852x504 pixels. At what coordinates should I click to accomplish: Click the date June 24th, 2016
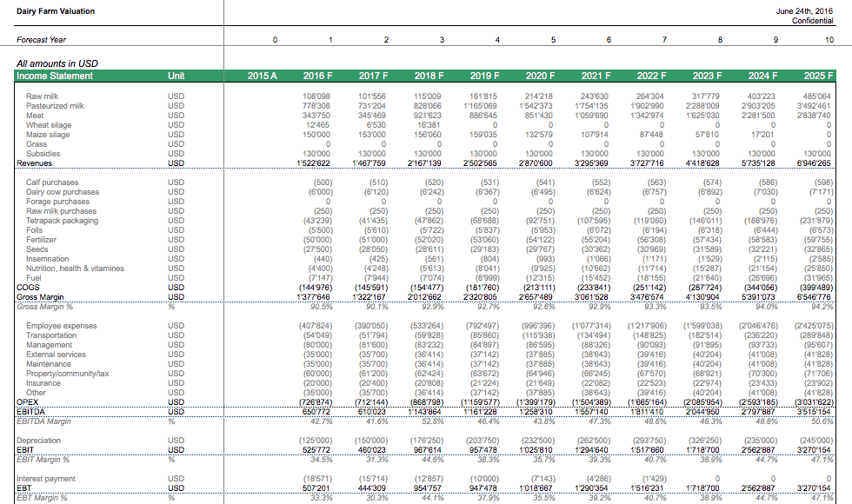(x=804, y=10)
